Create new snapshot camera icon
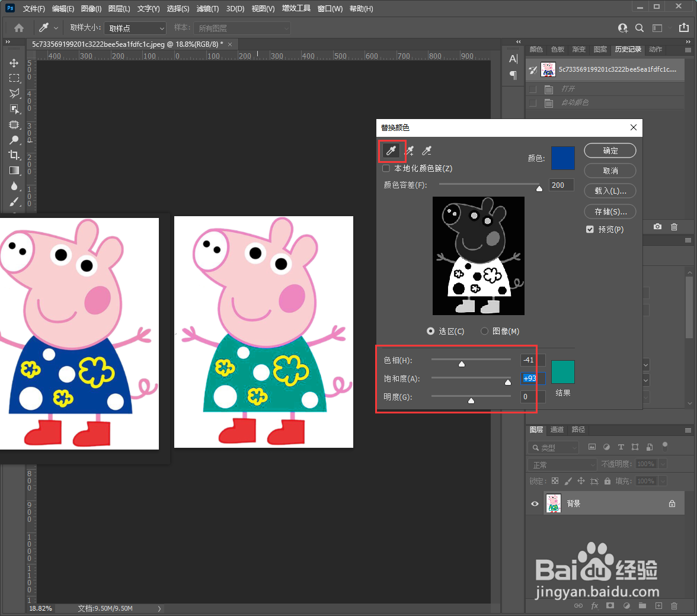697x616 pixels. click(x=657, y=226)
